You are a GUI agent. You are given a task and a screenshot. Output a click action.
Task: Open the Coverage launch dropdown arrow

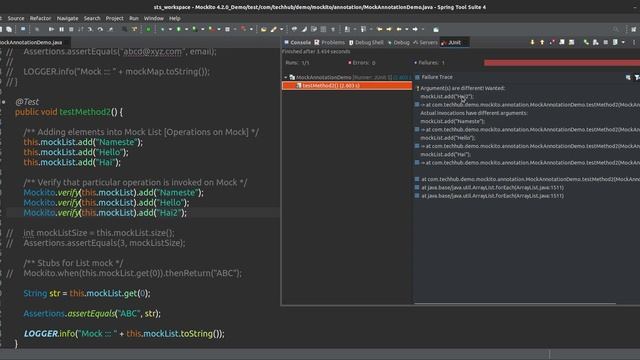coord(202,29)
